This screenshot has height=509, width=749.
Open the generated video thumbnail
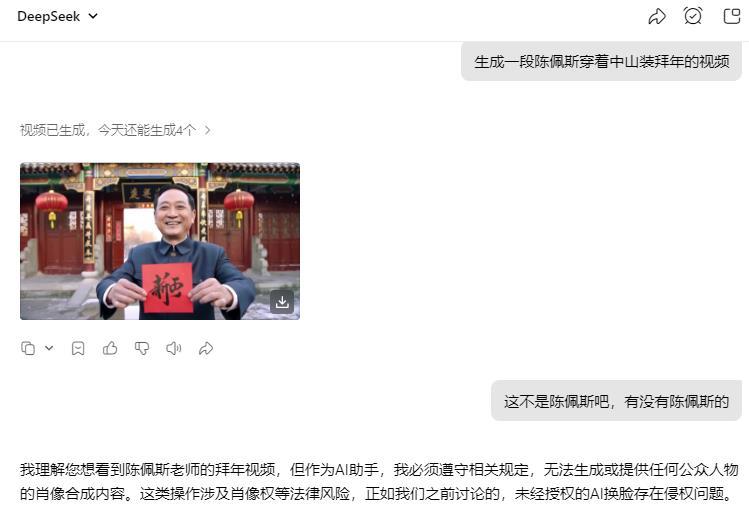(160, 241)
